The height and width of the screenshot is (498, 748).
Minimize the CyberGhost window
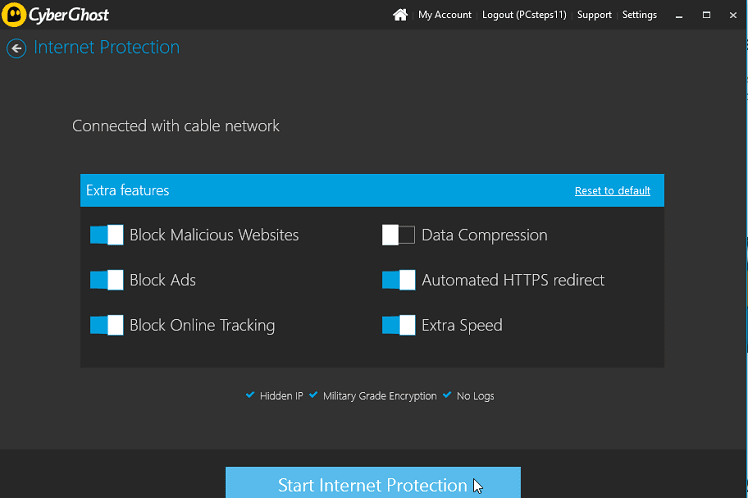pos(679,15)
